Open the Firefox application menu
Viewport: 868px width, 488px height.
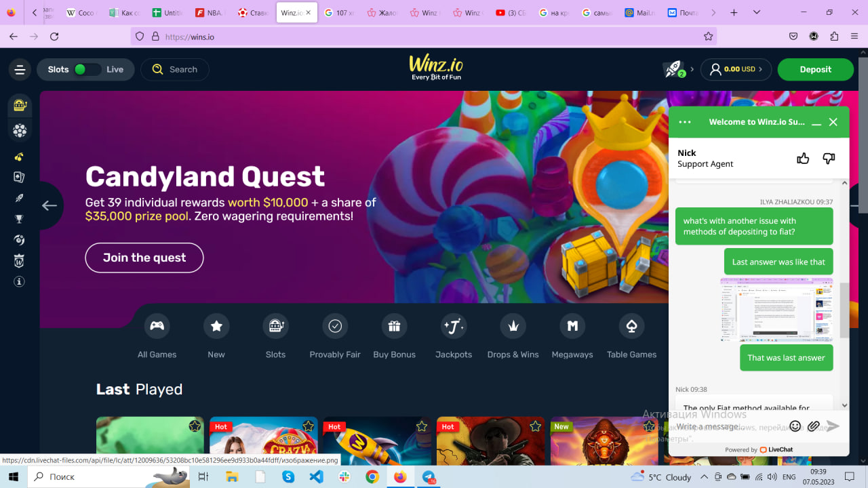click(x=854, y=37)
